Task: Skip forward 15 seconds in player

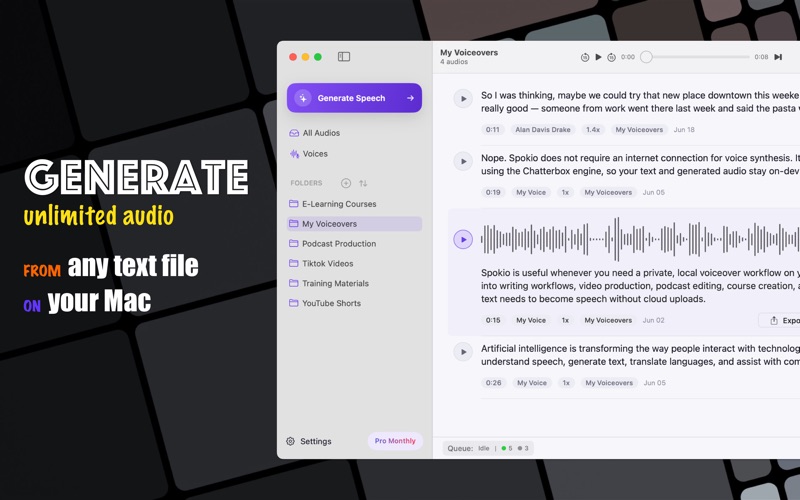Action: point(611,57)
